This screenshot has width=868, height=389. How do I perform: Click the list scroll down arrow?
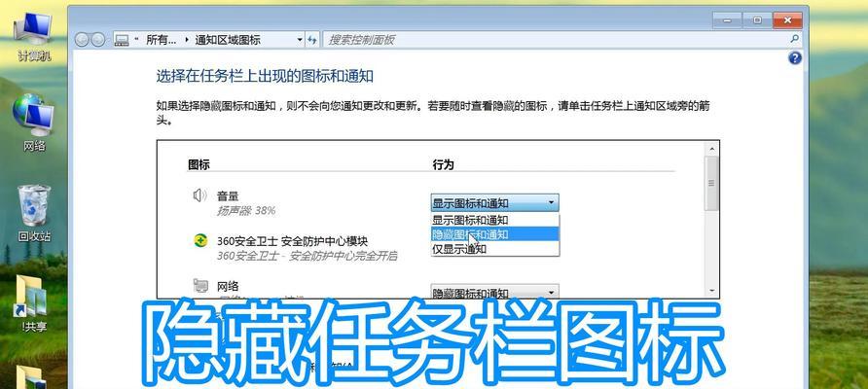[x=711, y=291]
